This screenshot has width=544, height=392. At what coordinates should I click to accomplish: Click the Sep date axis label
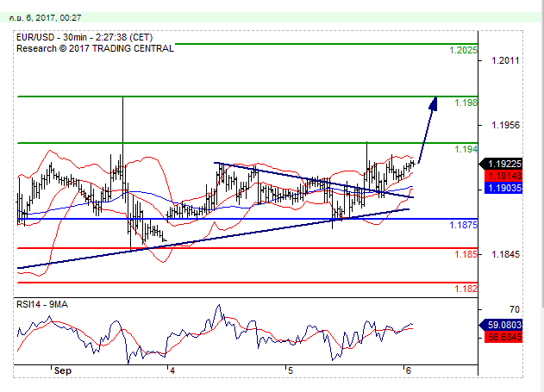(63, 370)
